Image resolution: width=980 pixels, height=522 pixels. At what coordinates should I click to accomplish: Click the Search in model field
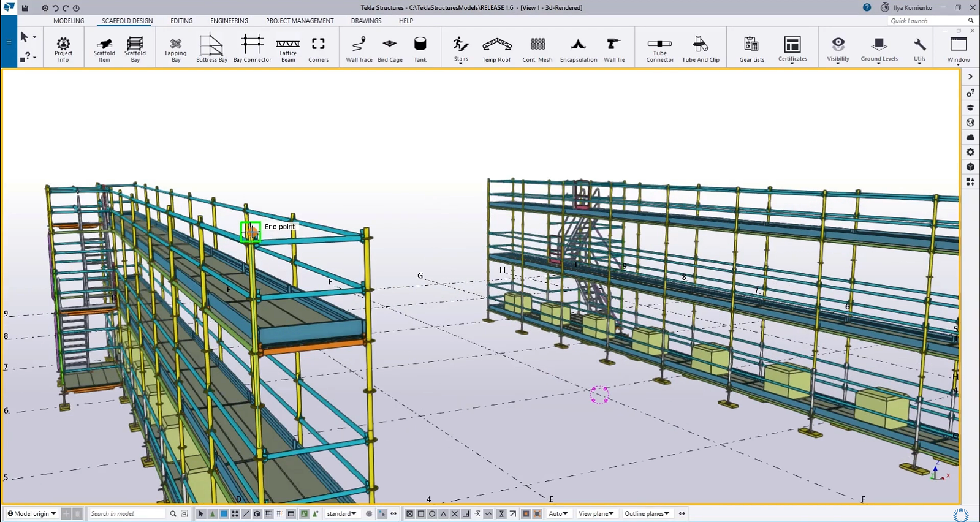coord(127,513)
